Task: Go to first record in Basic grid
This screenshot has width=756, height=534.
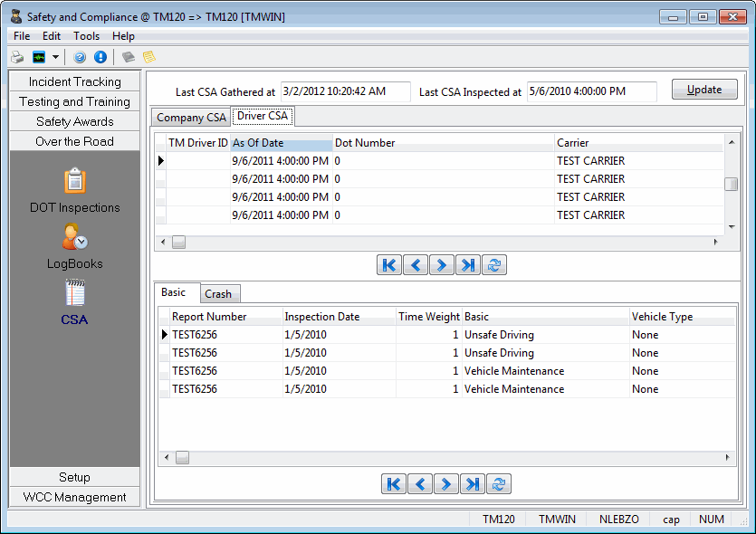Action: pyautogui.click(x=394, y=484)
